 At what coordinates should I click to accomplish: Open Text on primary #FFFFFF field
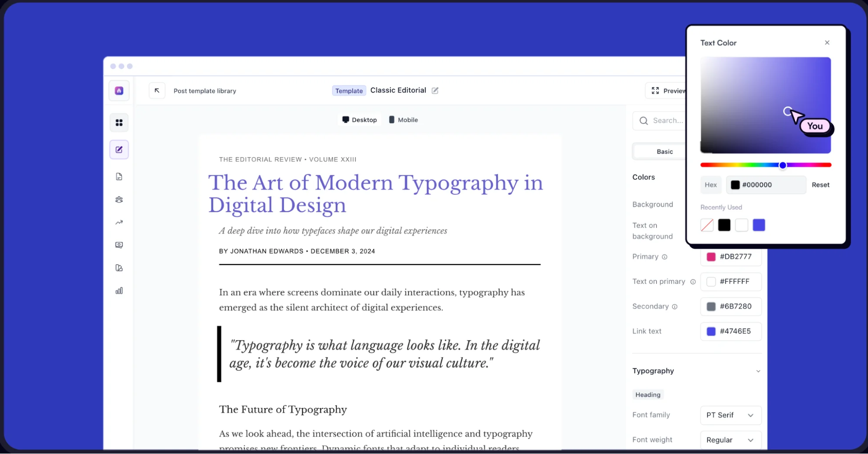(x=731, y=282)
